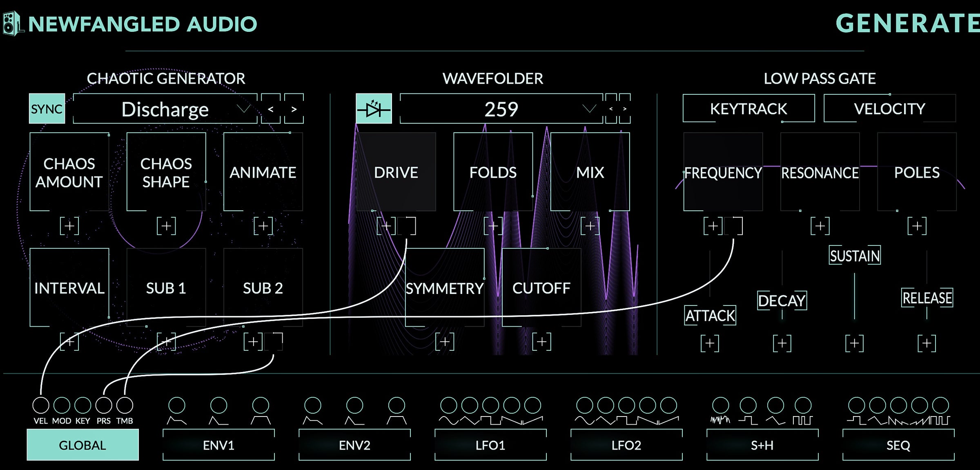Add modulation slot under POLES
980x470 pixels.
pos(917,226)
